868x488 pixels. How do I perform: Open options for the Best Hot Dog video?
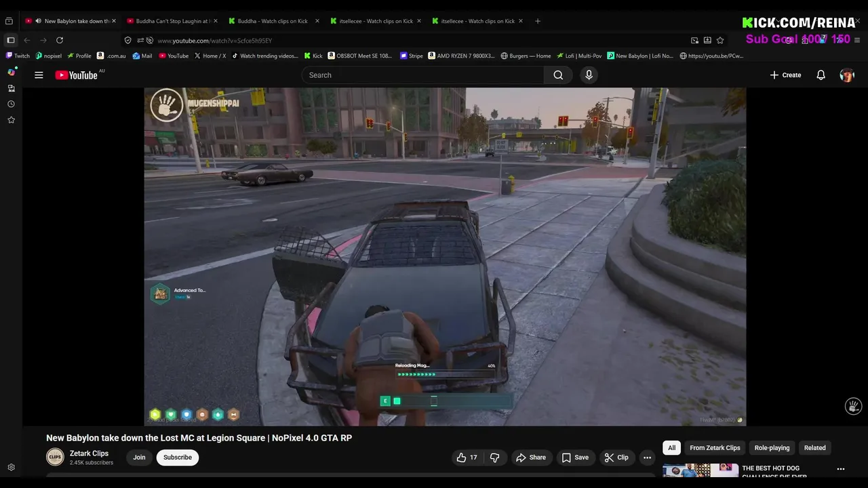[841, 469]
